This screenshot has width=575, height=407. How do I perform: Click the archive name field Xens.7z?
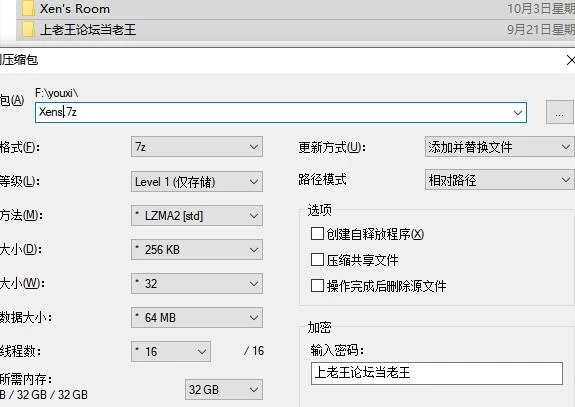pos(281,112)
